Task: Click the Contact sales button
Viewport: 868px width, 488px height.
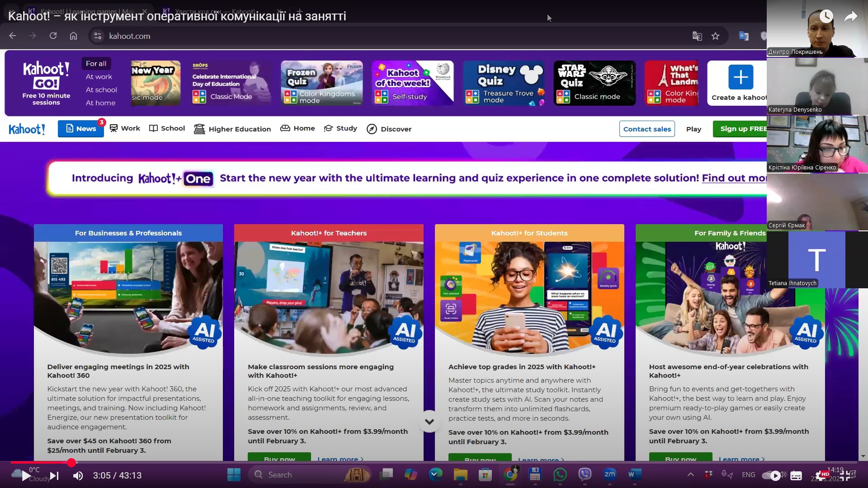Action: pos(647,129)
